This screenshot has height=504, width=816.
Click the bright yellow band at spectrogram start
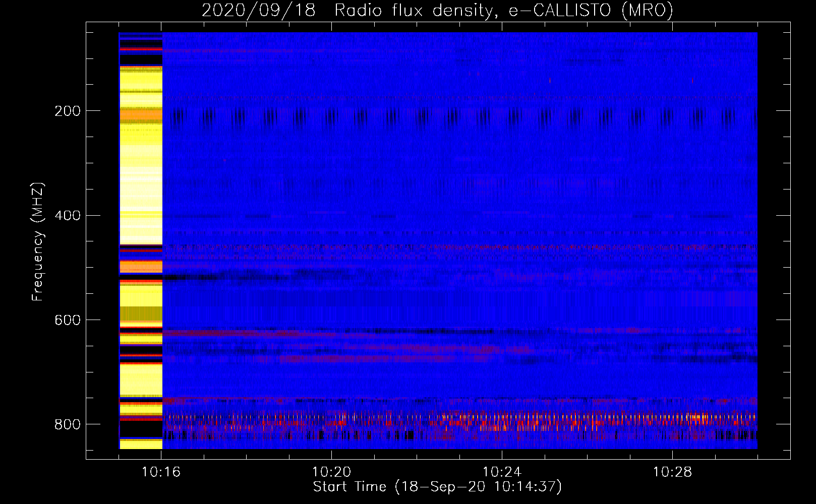(x=141, y=240)
